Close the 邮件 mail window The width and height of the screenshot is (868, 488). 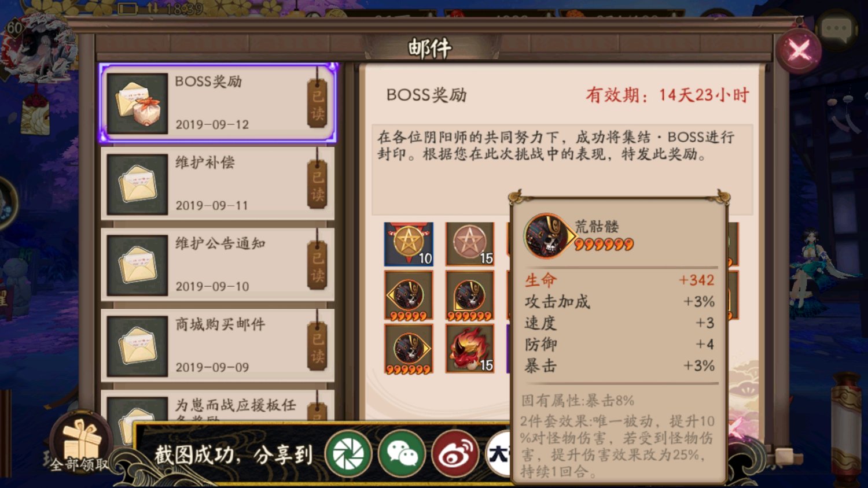coord(799,51)
